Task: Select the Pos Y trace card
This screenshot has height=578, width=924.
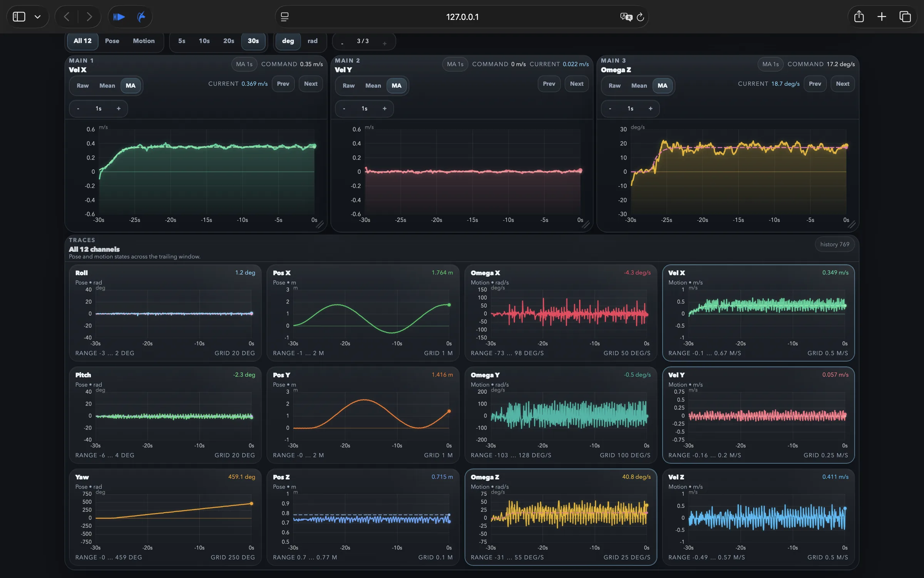Action: 363,415
